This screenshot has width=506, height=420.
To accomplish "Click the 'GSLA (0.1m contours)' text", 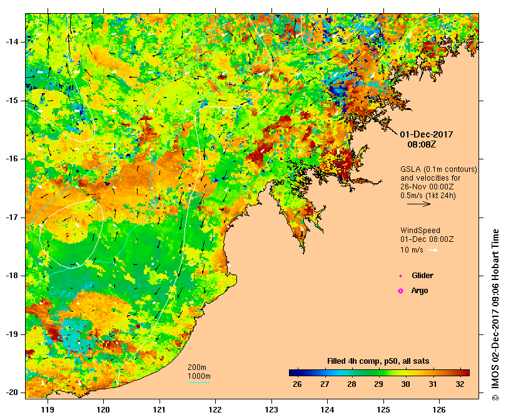I will [438, 169].
